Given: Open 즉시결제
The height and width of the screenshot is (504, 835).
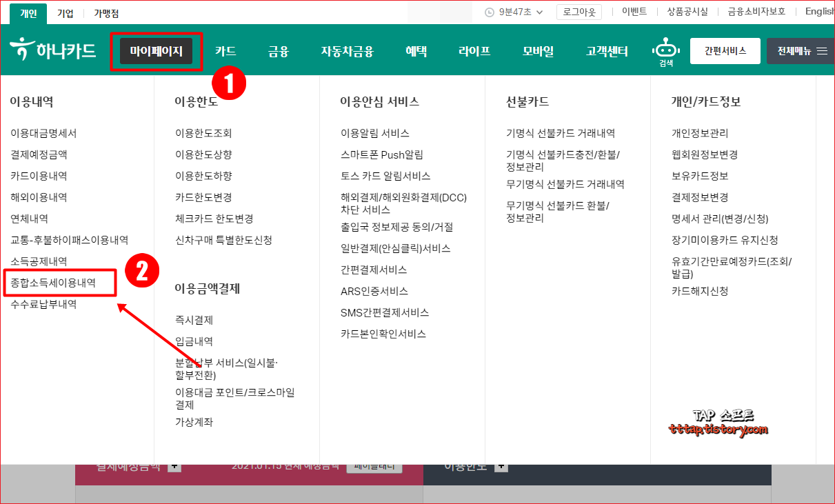Looking at the screenshot, I should click(194, 320).
